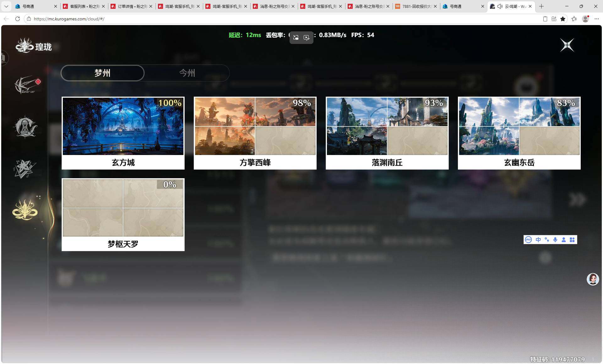Click the phone-shaped icon in the address bar
Screen dimensions: 603x364
pos(545,19)
